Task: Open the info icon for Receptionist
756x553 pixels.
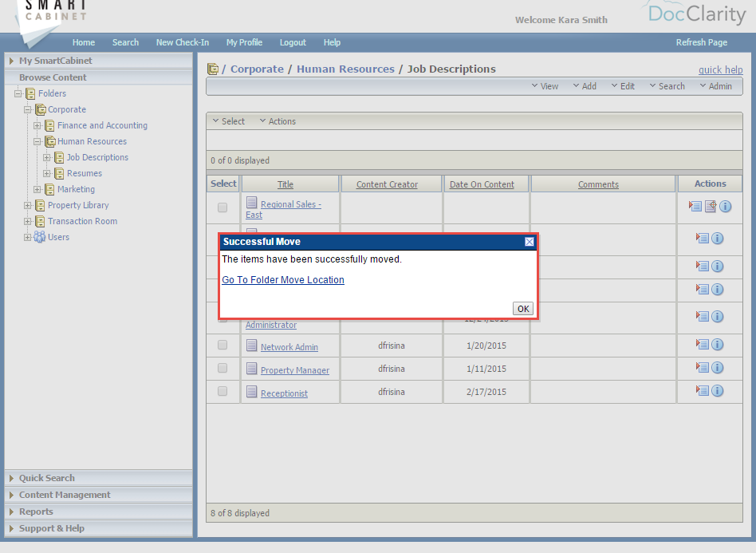Action: tap(717, 390)
